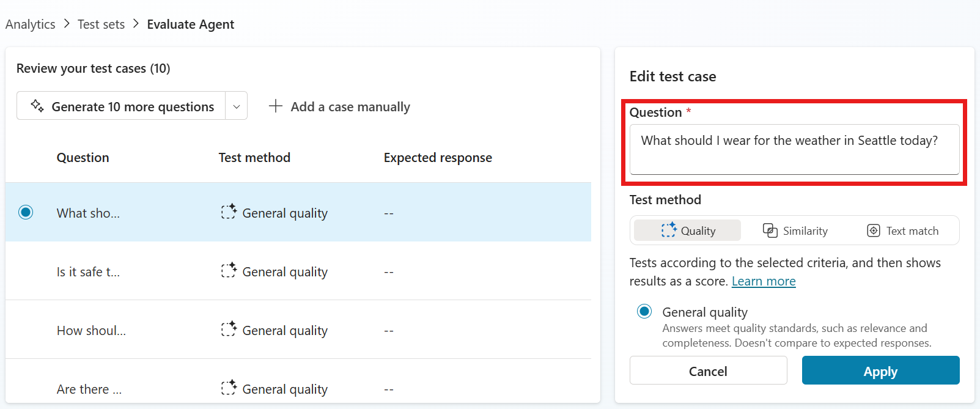Switch test method to Text match
This screenshot has width=980, height=409.
point(903,230)
